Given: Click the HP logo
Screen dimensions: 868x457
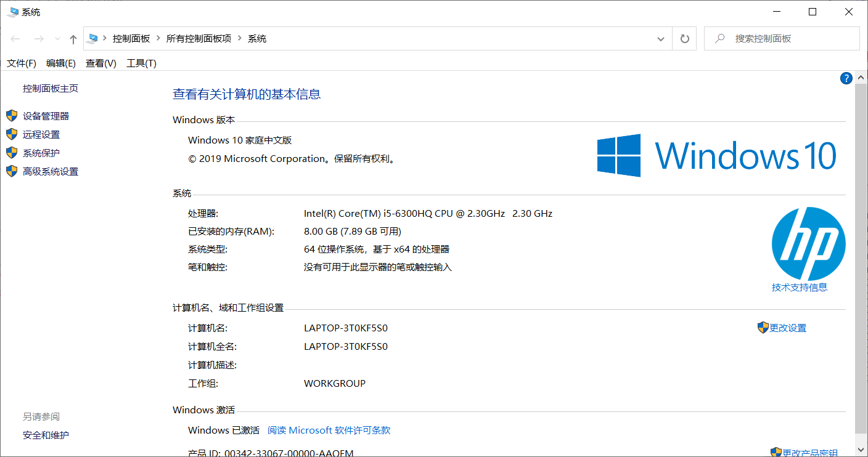Looking at the screenshot, I should 808,244.
